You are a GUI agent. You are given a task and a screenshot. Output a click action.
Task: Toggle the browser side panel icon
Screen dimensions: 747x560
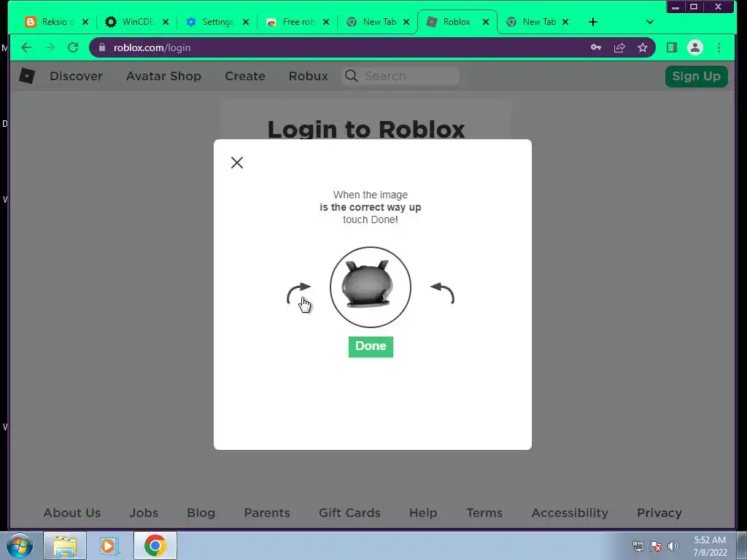pyautogui.click(x=672, y=47)
